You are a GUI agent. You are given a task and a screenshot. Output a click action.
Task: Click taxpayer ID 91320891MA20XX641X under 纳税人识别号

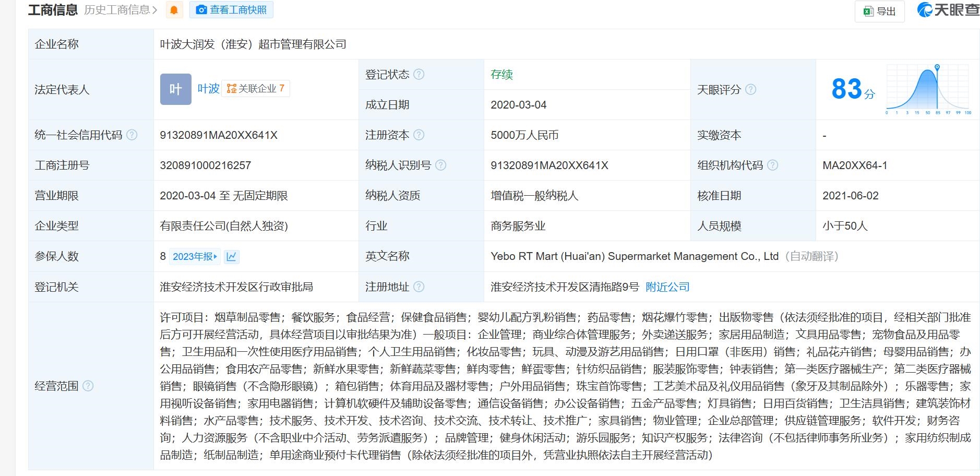point(549,165)
